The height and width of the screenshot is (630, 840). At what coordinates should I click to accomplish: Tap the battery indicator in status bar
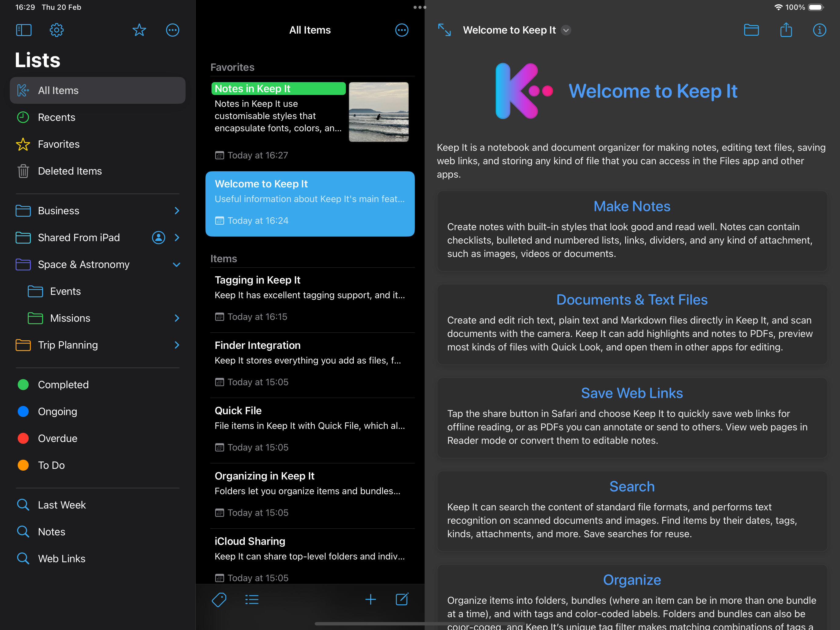coord(816,7)
